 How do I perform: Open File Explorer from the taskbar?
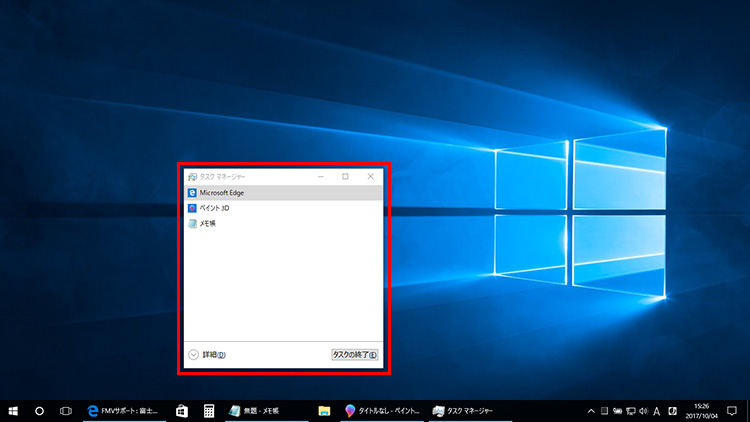pyautogui.click(x=324, y=410)
